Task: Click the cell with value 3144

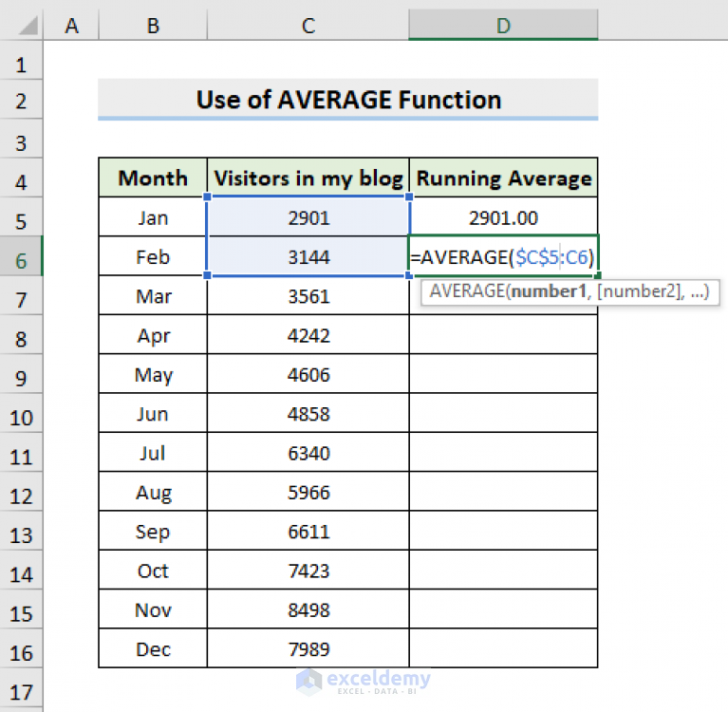Action: point(308,256)
